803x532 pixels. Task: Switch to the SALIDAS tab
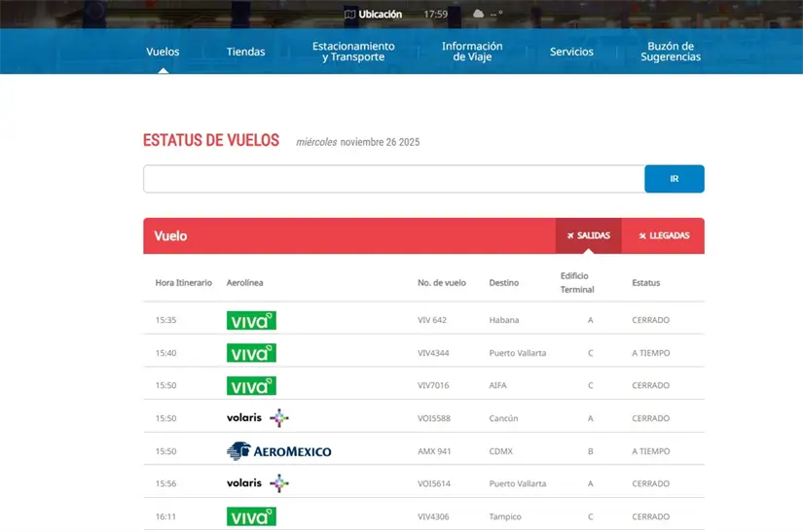(589, 235)
